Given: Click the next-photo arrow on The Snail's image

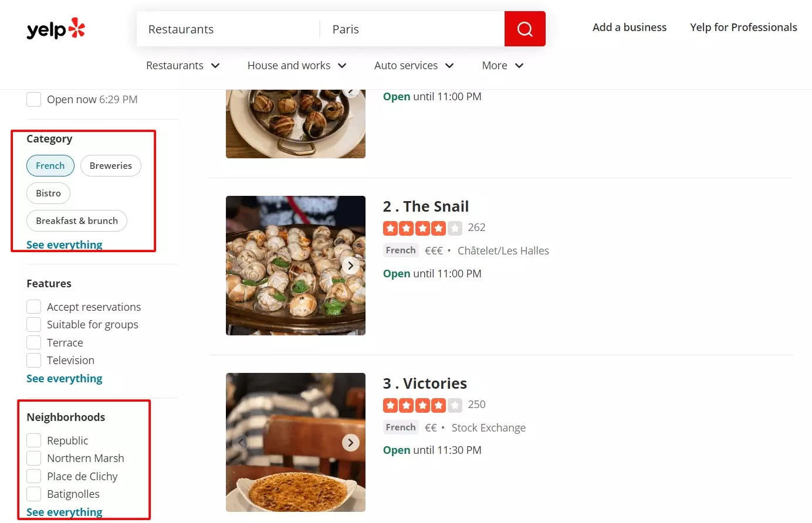Looking at the screenshot, I should click(350, 266).
